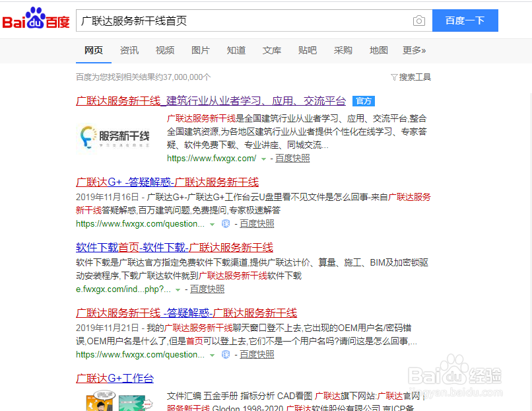Click the 2019年11月16日 date text
This screenshot has width=532, height=411.
[x=107, y=197]
